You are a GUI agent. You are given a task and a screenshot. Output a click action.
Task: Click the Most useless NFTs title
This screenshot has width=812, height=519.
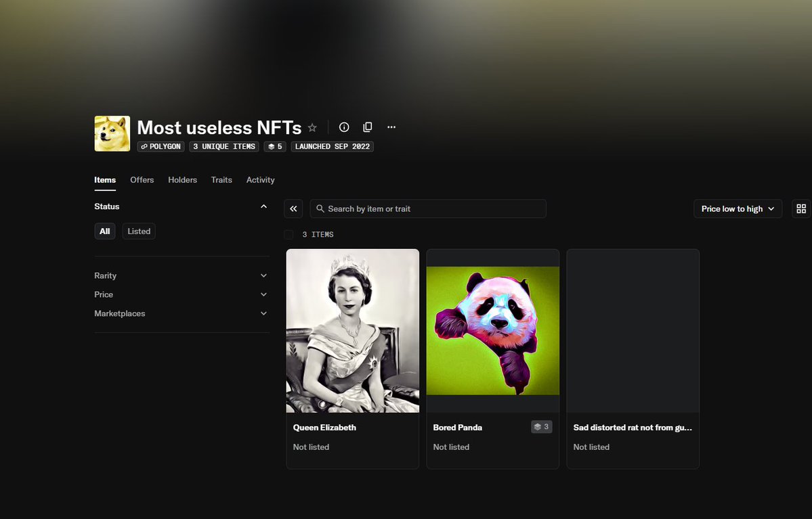click(x=219, y=127)
